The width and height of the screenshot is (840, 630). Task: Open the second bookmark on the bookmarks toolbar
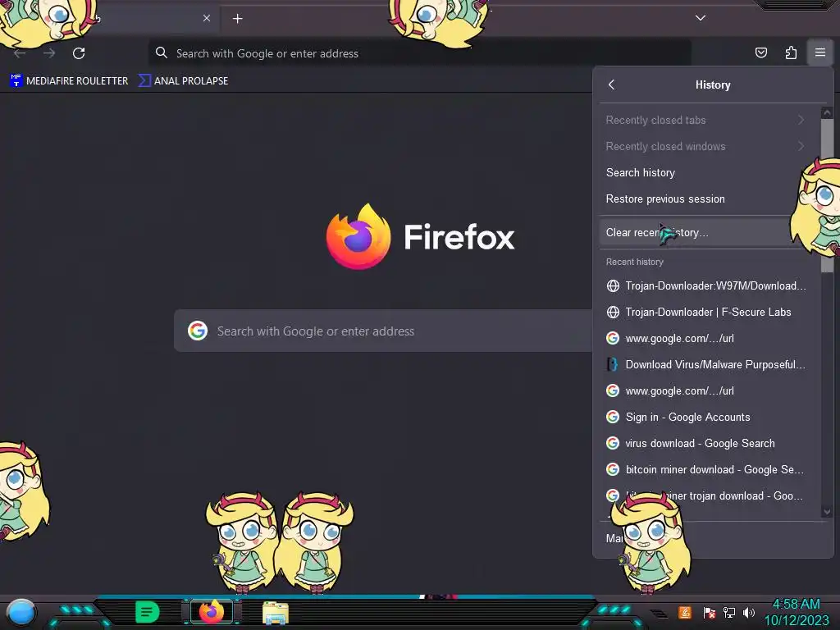pyautogui.click(x=183, y=81)
